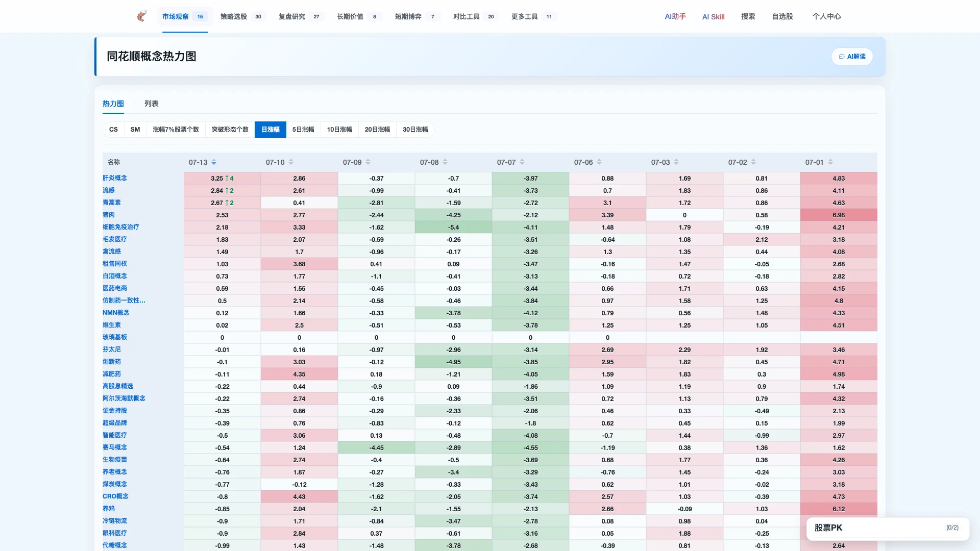Open the 冷链物流 concept link

[115, 521]
